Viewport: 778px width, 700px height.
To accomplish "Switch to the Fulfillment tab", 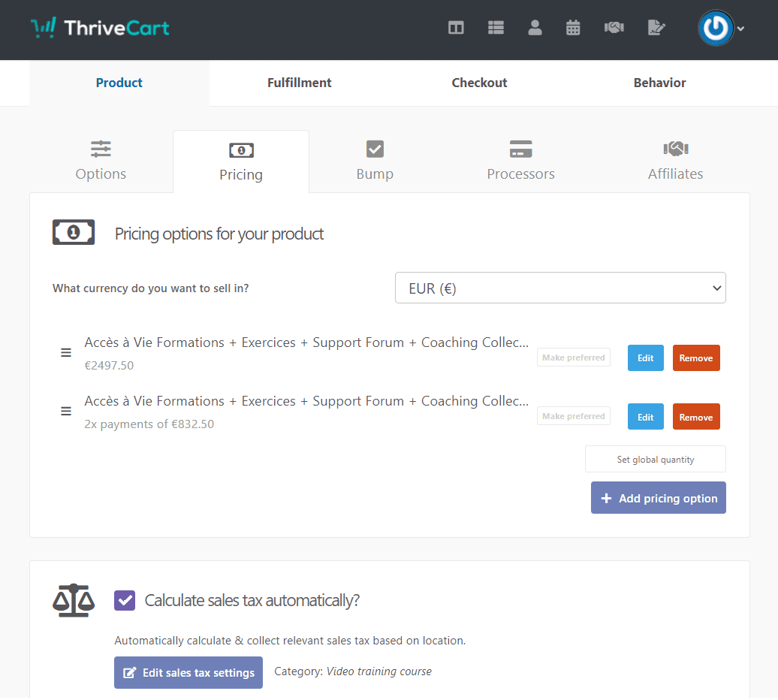I will pos(299,83).
